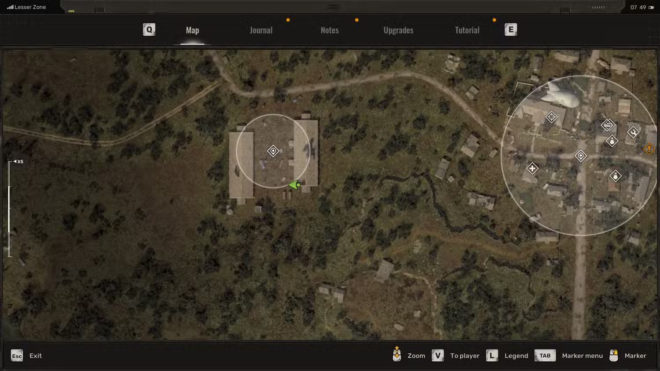The image size is (660, 371).
Task: Open the Journal tab
Action: coord(261,30)
